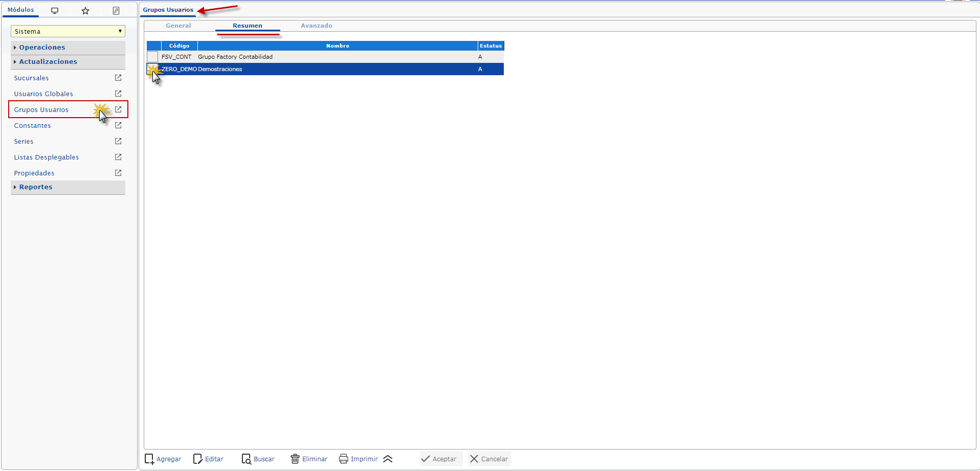The height and width of the screenshot is (471, 980).
Task: Open the Sucursales link
Action: [31, 78]
